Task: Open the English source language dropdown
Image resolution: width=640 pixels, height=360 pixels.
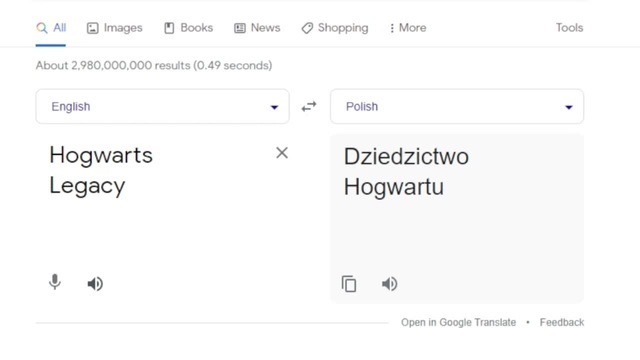Action: tap(162, 107)
